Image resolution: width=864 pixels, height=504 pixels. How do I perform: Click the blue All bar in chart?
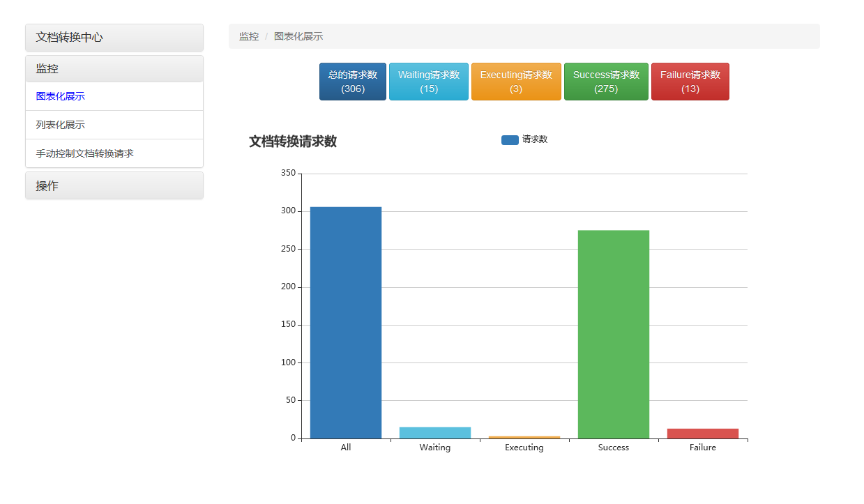pos(346,323)
